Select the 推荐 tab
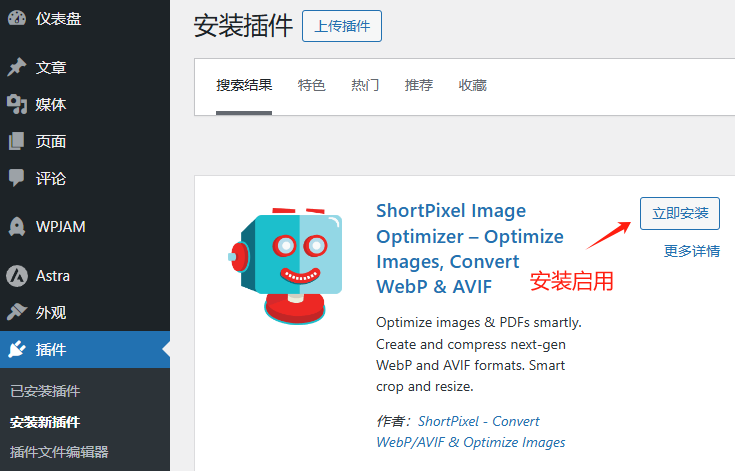Image resolution: width=735 pixels, height=471 pixels. [419, 86]
